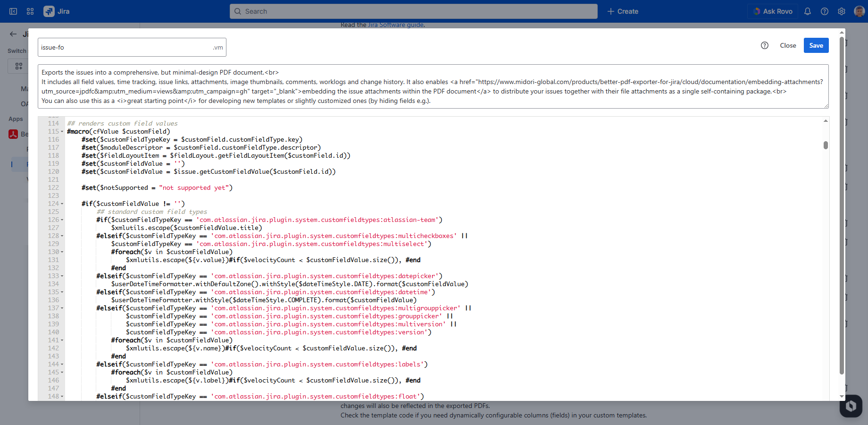Collapse the sidebar panel icon
Viewport: 868px width, 425px height.
tap(13, 11)
